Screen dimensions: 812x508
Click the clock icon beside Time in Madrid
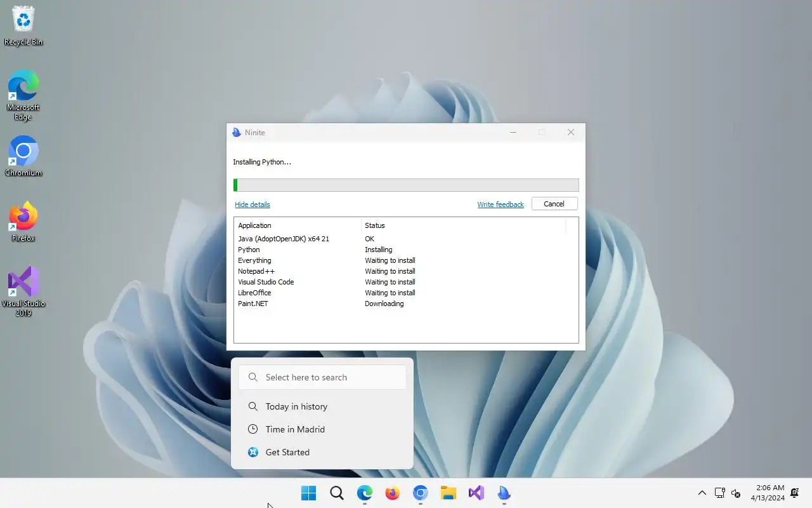[253, 429]
